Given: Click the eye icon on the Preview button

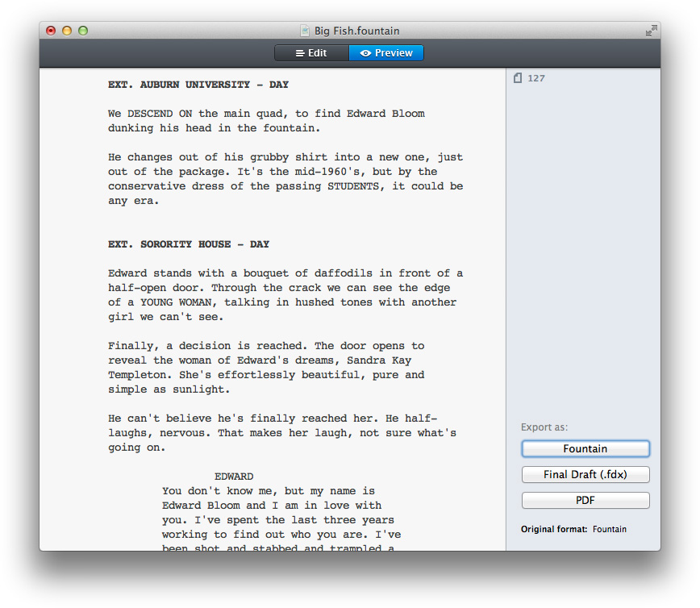Looking at the screenshot, I should 367,52.
